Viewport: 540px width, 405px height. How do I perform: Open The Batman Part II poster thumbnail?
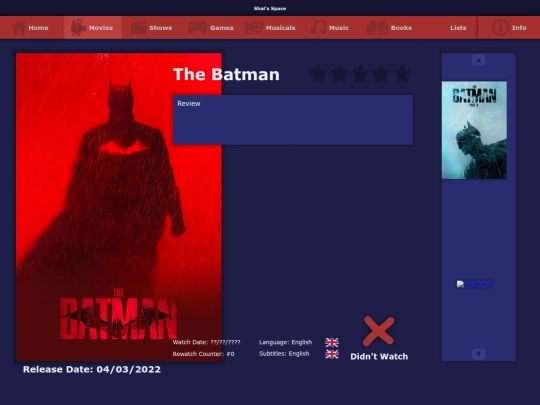(474, 130)
